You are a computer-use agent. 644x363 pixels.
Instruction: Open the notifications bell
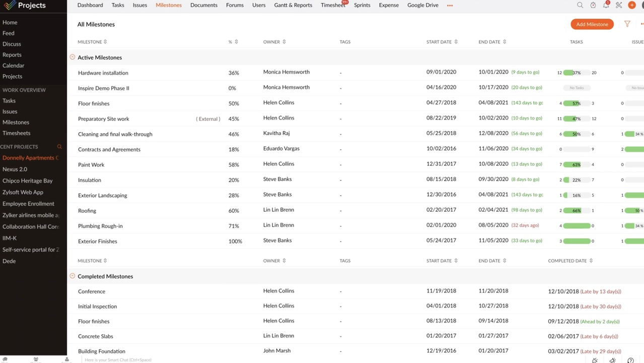[x=606, y=5]
